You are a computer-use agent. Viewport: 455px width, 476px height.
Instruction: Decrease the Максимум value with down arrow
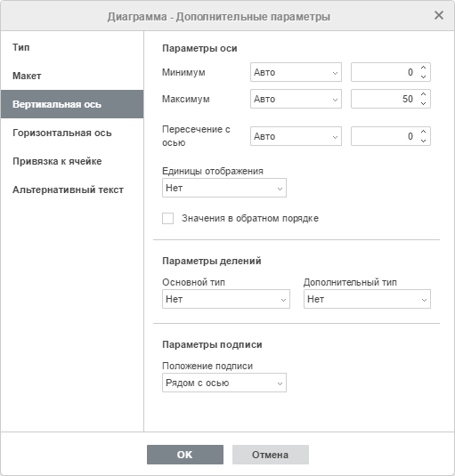pos(424,103)
